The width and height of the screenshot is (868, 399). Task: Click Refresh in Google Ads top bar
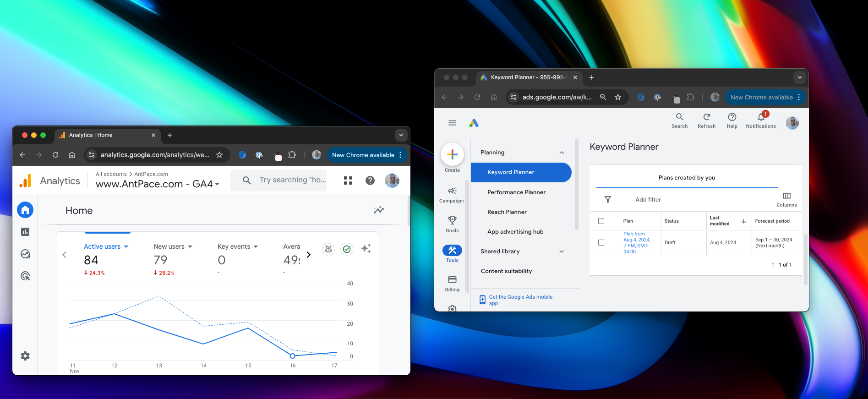pos(706,120)
